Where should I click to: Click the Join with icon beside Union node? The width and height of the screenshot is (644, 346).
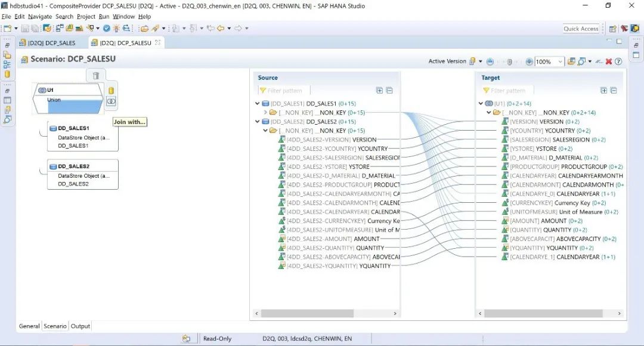(x=111, y=101)
